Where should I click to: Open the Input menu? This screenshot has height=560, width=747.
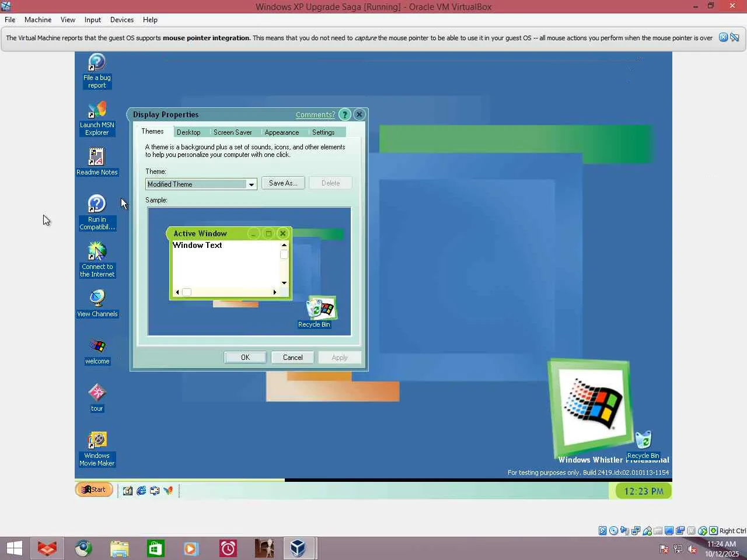[93, 20]
